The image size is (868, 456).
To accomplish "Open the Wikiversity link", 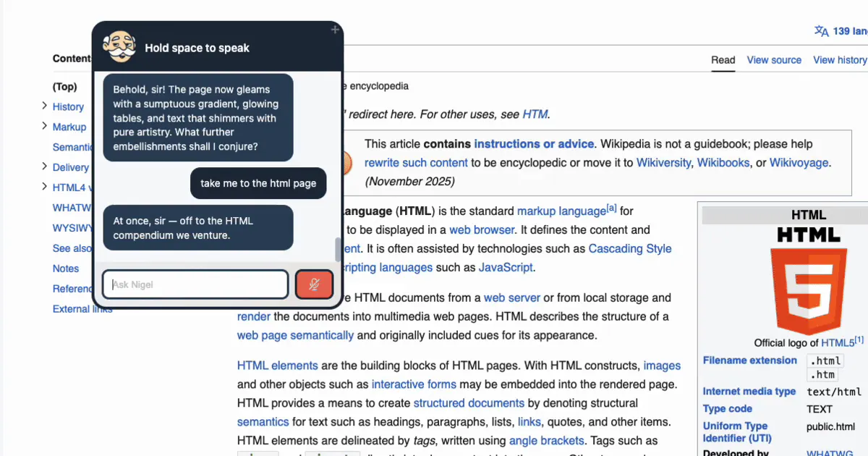I will pyautogui.click(x=663, y=163).
